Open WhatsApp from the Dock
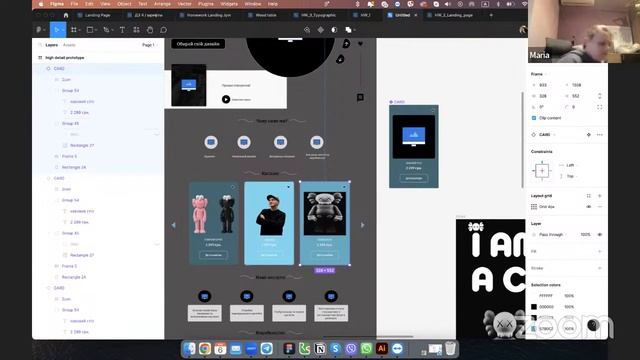Viewport: 640px width, 360px height. pyautogui.click(x=366, y=349)
